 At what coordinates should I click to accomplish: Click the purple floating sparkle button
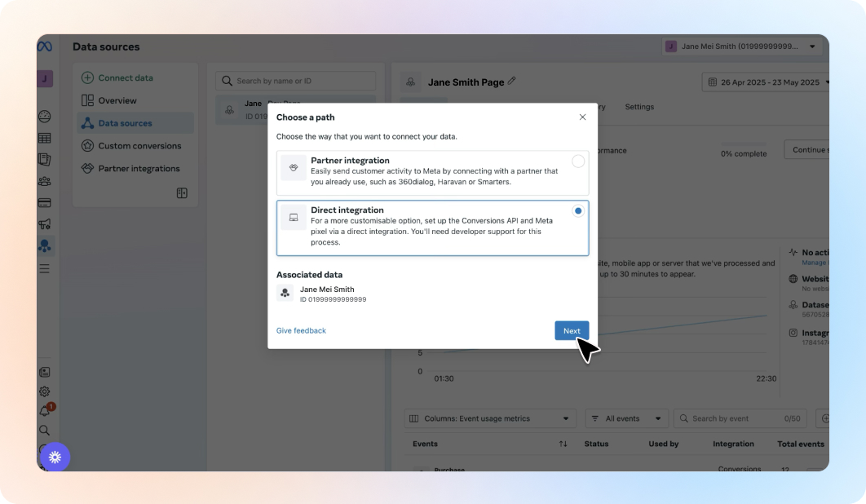(x=55, y=457)
